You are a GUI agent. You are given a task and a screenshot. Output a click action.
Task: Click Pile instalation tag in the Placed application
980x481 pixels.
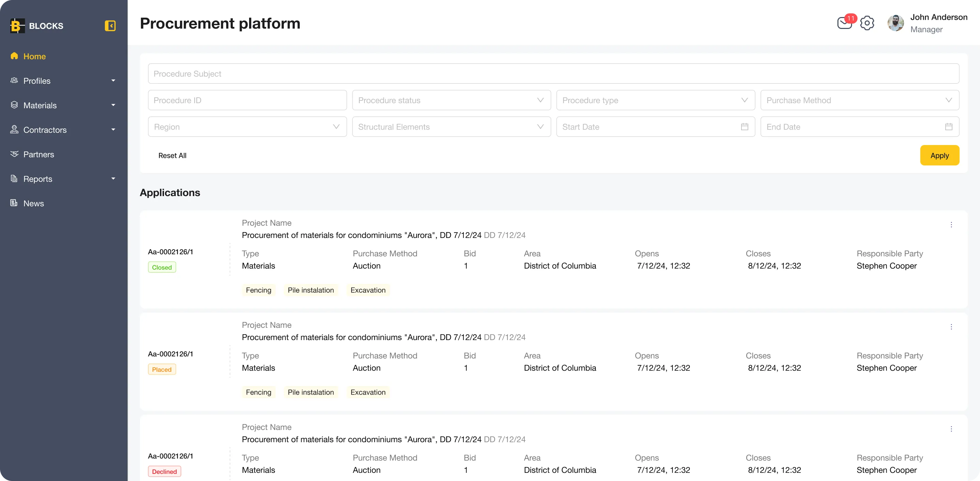click(310, 392)
